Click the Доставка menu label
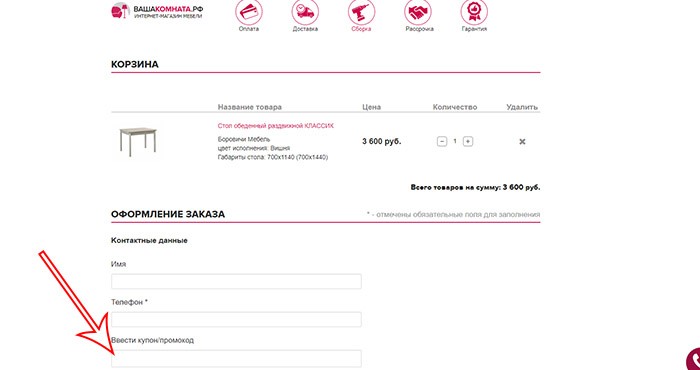The image size is (700, 370). pyautogui.click(x=305, y=29)
